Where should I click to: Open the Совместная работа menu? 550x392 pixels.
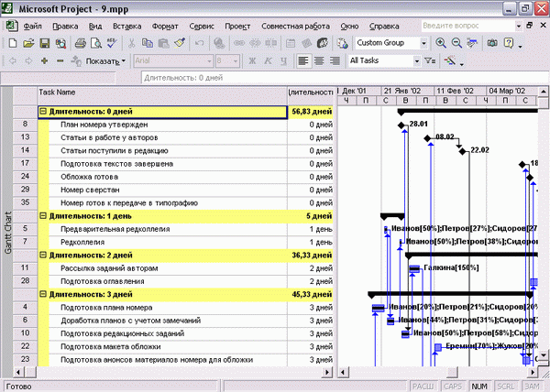pyautogui.click(x=295, y=27)
